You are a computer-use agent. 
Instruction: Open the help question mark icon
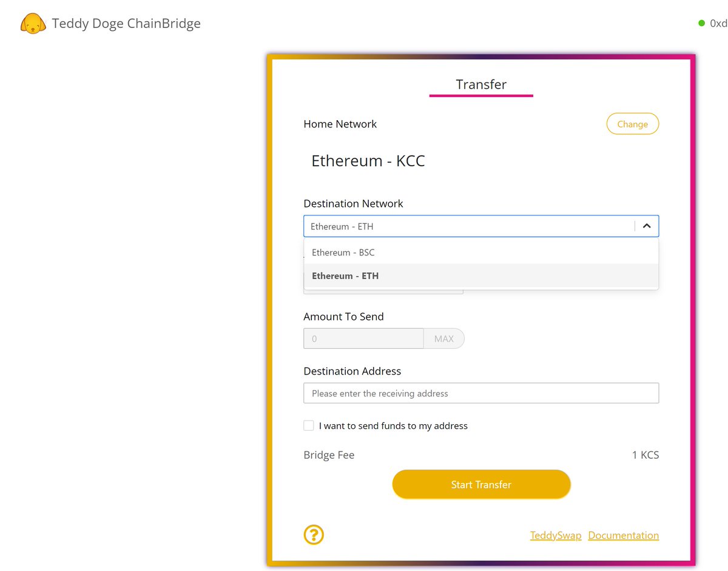click(x=314, y=535)
